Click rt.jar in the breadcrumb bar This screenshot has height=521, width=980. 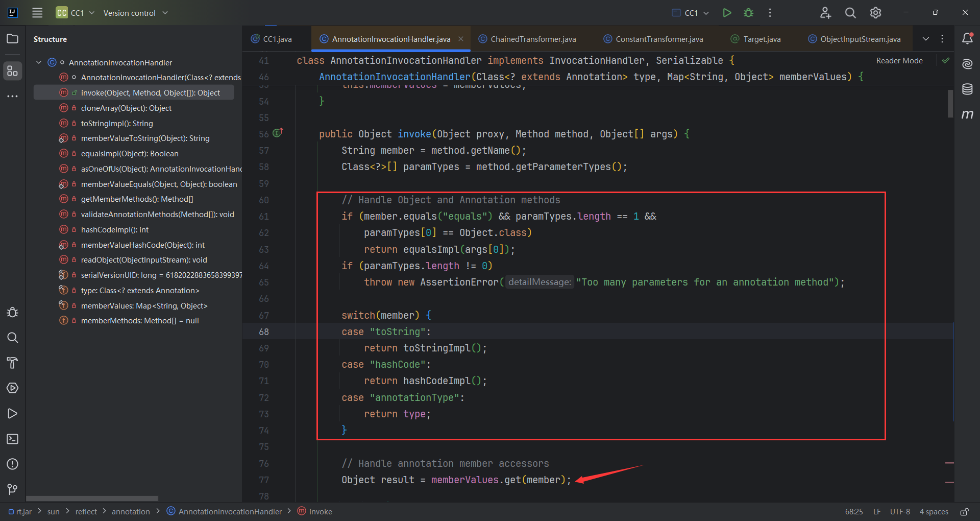pyautogui.click(x=20, y=511)
